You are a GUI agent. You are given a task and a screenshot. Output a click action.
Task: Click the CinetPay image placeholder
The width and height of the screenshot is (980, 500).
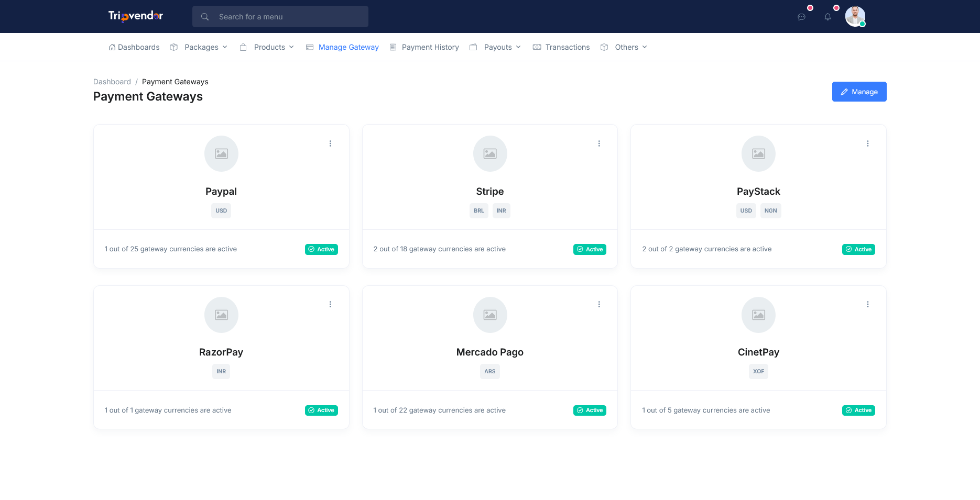point(758,315)
